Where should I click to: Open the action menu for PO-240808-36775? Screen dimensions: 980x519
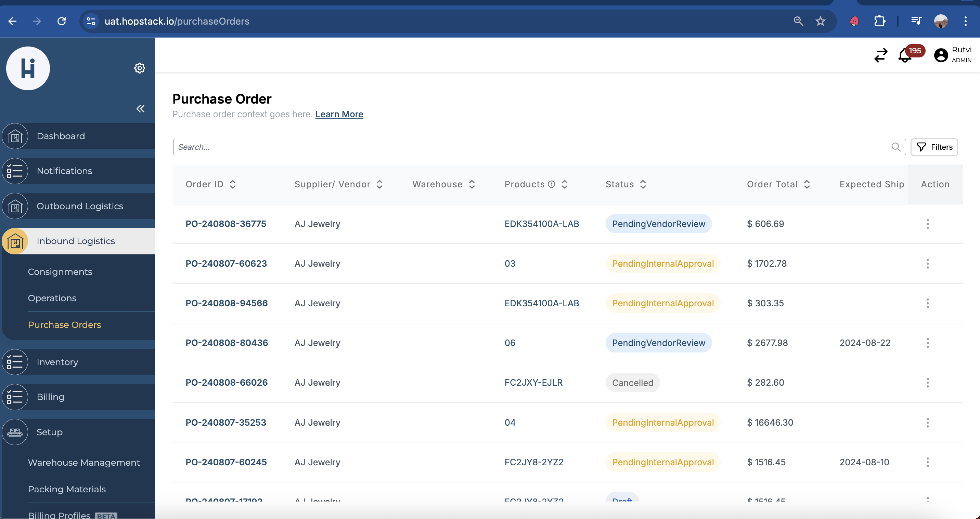(928, 224)
